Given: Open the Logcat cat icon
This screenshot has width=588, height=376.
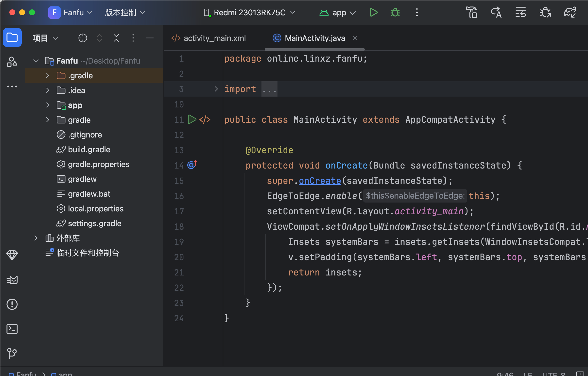Looking at the screenshot, I should tap(12, 280).
